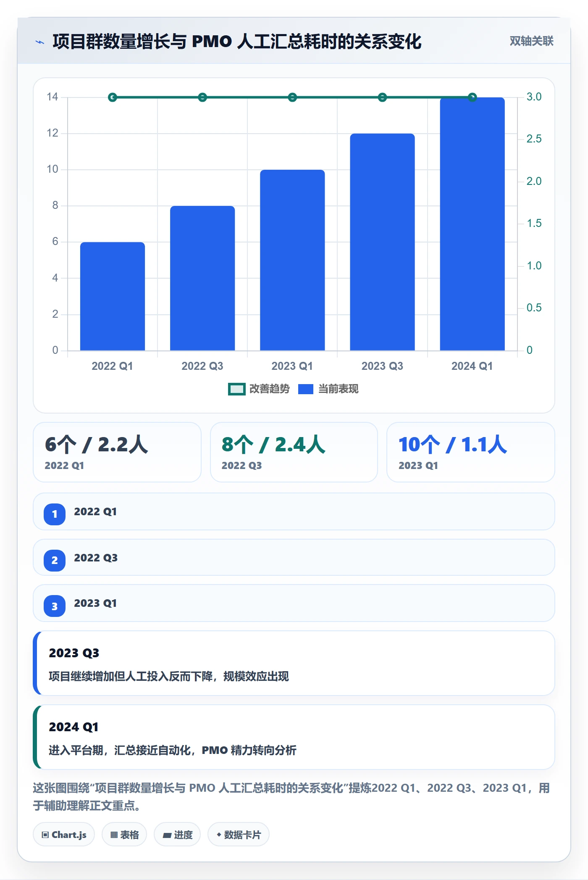This screenshot has width=588, height=880.
Task: Click the lightning icon beside the title
Action: pos(40,42)
